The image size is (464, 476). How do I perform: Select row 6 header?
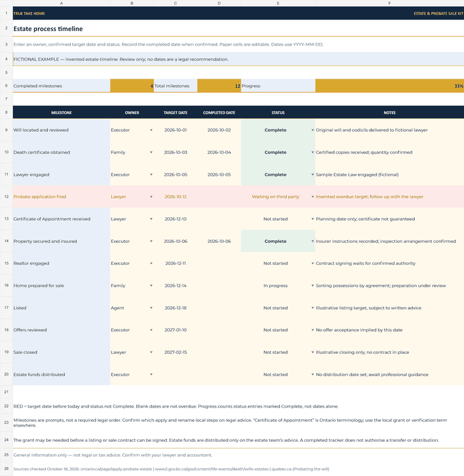pos(6,85)
